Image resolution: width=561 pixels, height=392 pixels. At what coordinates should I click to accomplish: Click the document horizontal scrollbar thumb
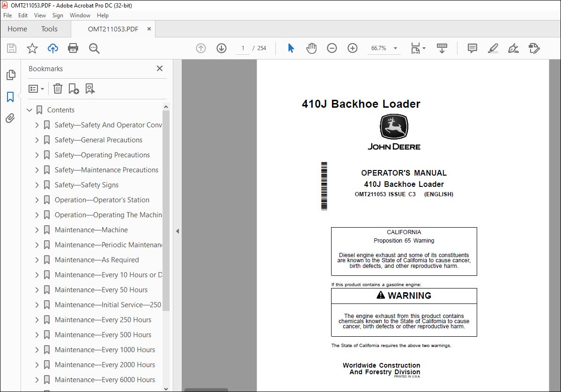[x=206, y=390]
